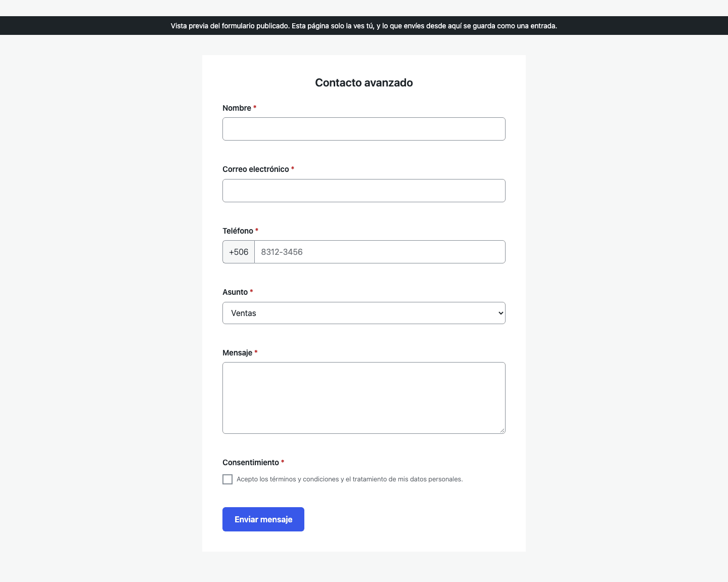
Task: Click the Asunto field label
Action: pos(235,292)
